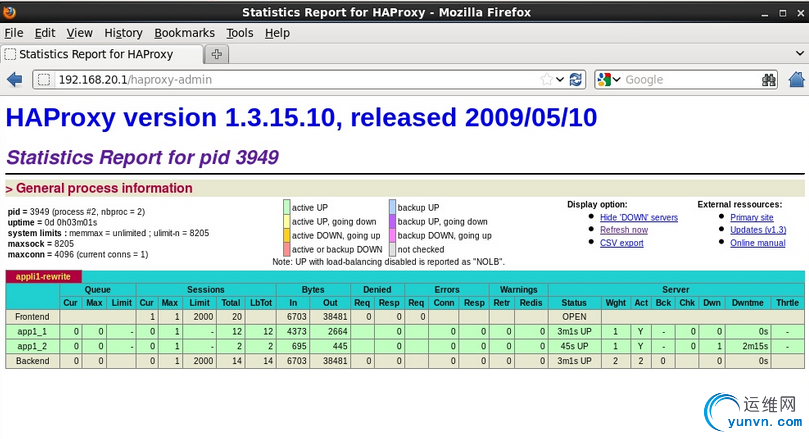Image resolution: width=809 pixels, height=439 pixels.
Task: Select the Statistics Report for HAProxy tab
Action: [x=102, y=54]
